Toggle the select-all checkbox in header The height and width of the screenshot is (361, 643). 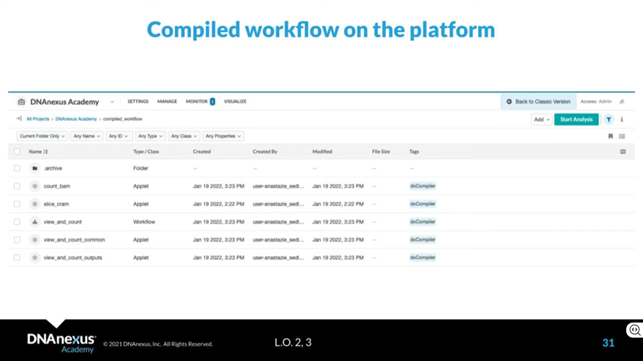[17, 152]
